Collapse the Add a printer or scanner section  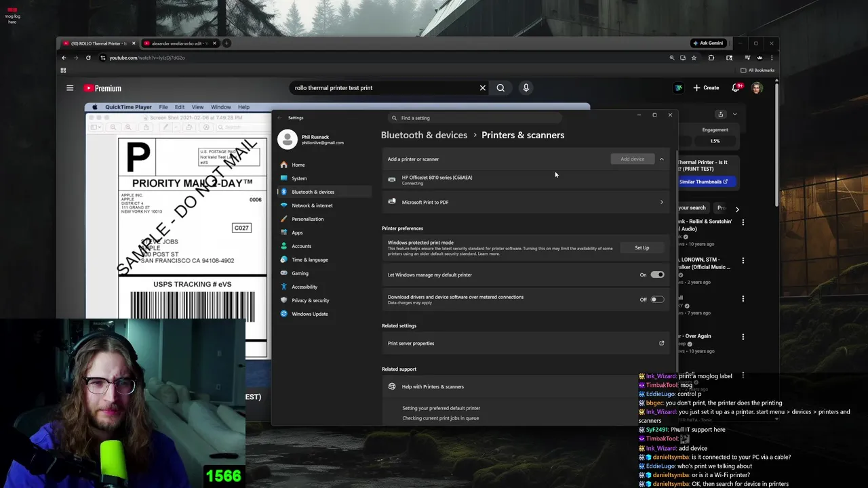pos(661,159)
